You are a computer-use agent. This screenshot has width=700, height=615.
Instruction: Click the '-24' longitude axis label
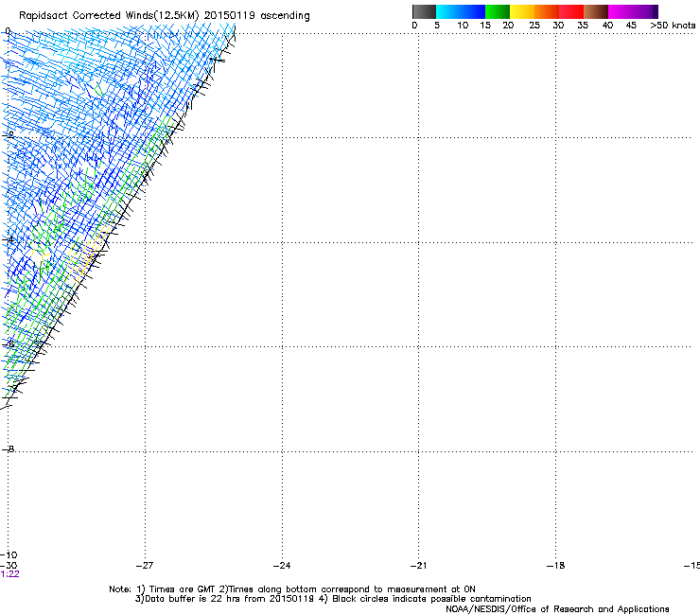click(282, 566)
